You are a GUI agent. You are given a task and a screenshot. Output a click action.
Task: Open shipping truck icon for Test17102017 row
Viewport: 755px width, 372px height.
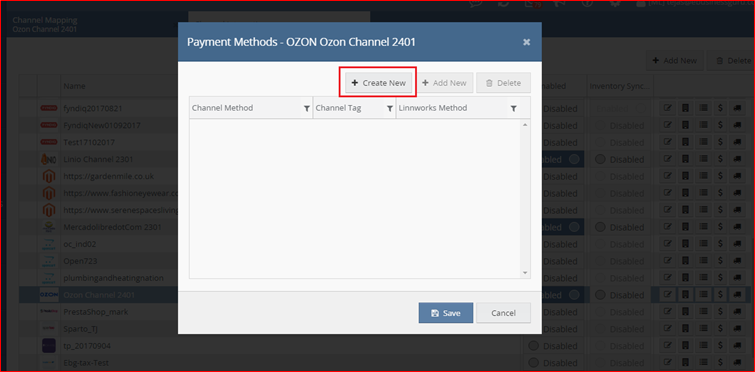point(737,142)
